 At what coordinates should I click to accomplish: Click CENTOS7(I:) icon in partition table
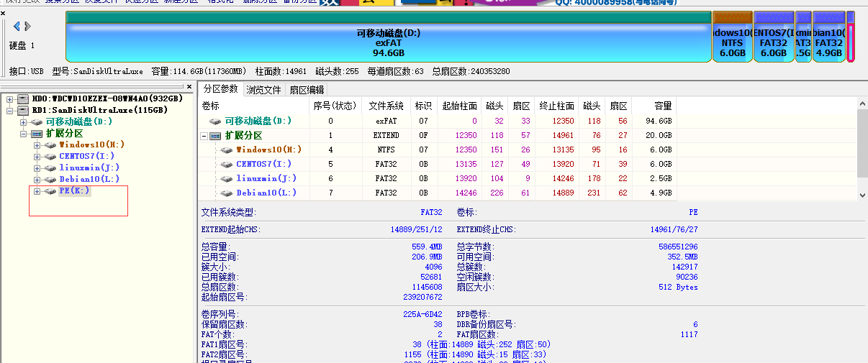point(227,165)
